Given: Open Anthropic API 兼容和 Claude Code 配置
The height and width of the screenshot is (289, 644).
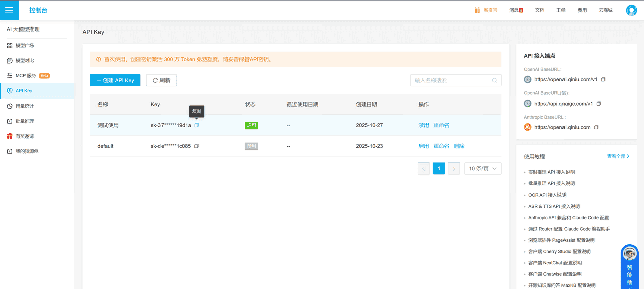Looking at the screenshot, I should [569, 218].
